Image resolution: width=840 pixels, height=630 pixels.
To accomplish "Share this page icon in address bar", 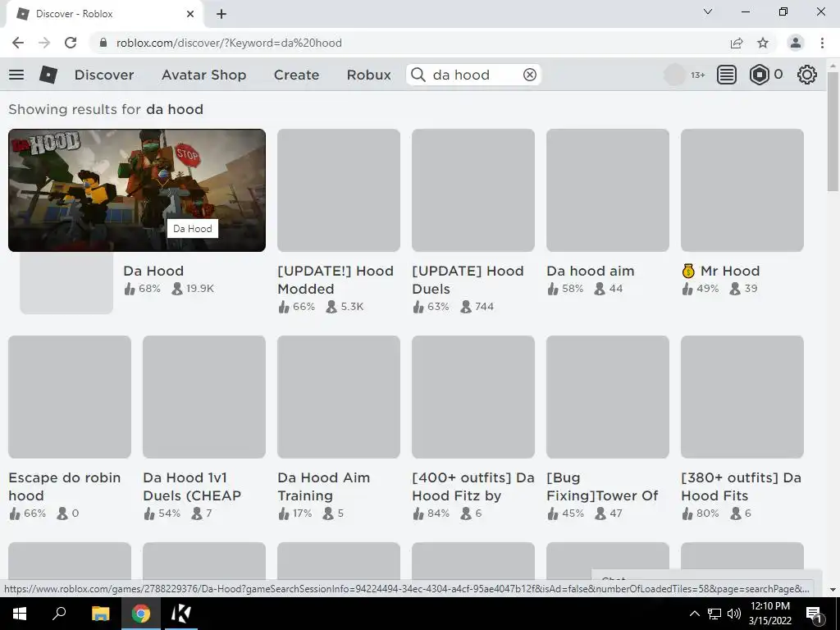I will pos(737,43).
